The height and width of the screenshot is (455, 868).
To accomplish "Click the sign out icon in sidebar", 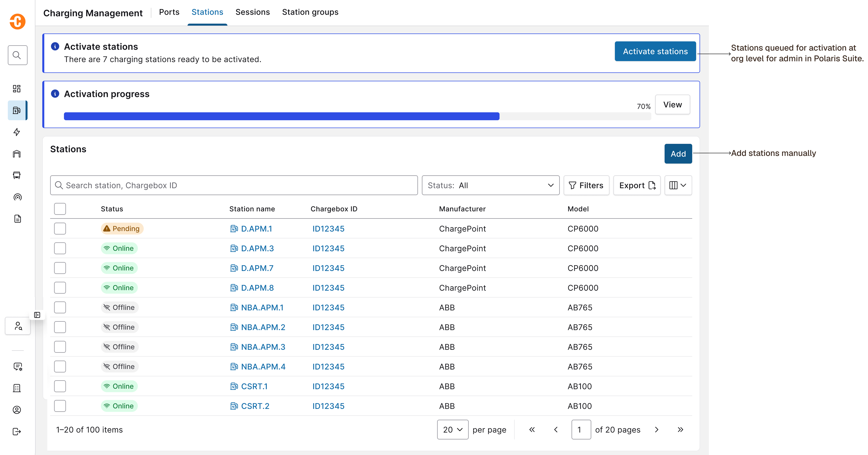I will pyautogui.click(x=17, y=431).
